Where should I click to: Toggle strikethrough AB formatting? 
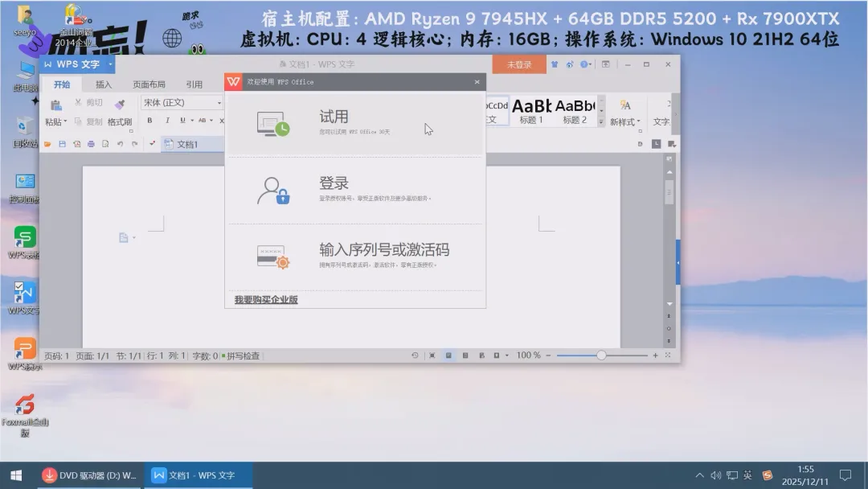(x=202, y=120)
